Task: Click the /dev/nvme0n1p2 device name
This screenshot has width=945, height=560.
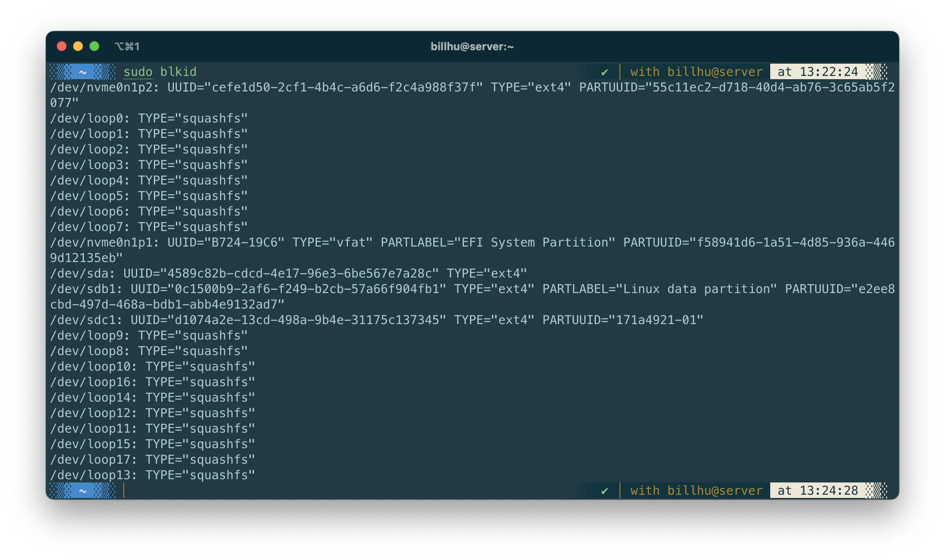Action: point(102,87)
